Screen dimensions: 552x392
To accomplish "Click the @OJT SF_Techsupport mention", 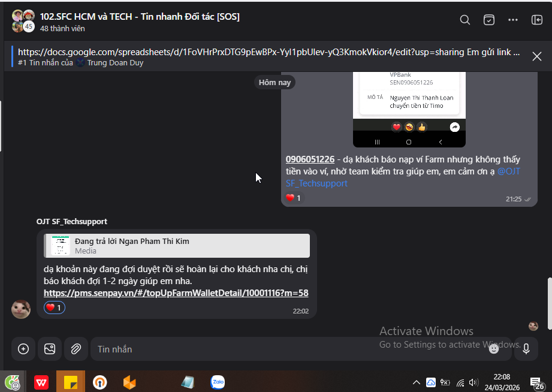I will click(403, 177).
